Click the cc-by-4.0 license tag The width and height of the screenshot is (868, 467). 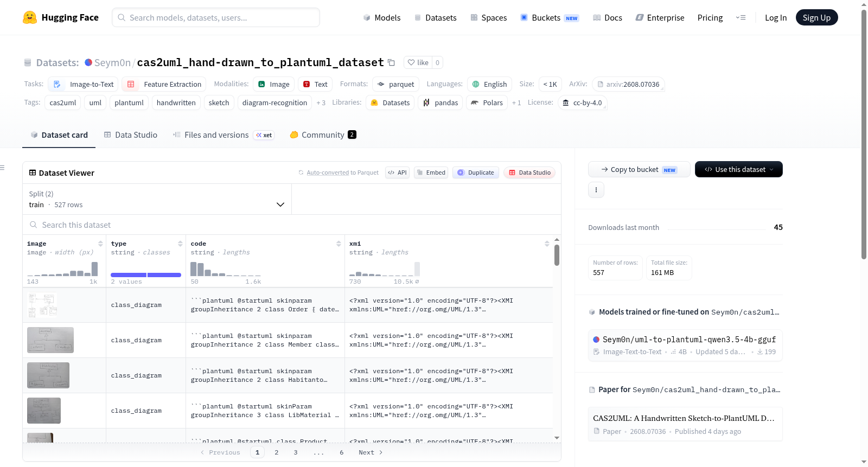coord(582,103)
